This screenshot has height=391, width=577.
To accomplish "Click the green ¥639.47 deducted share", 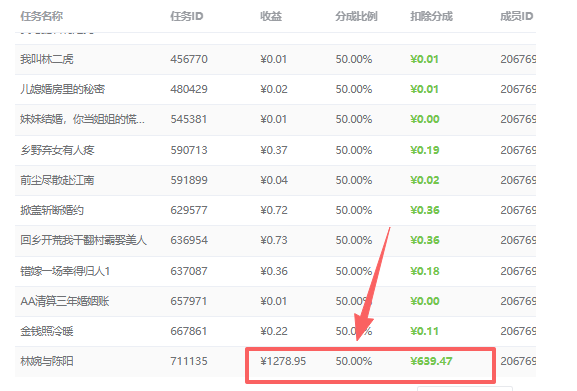I will (x=431, y=361).
